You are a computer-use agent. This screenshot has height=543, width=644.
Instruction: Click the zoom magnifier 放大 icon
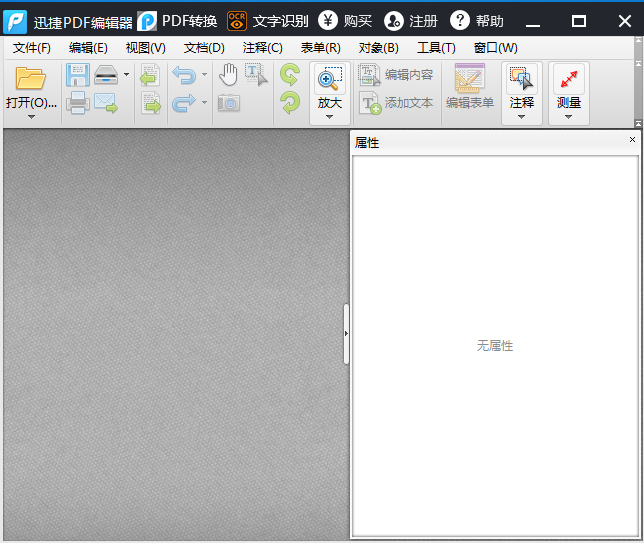point(329,80)
